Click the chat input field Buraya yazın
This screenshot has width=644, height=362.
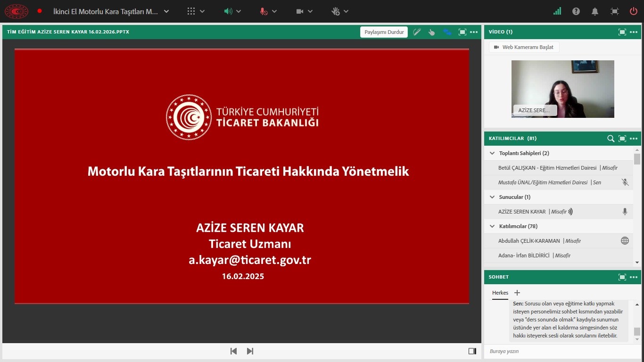pyautogui.click(x=556, y=351)
